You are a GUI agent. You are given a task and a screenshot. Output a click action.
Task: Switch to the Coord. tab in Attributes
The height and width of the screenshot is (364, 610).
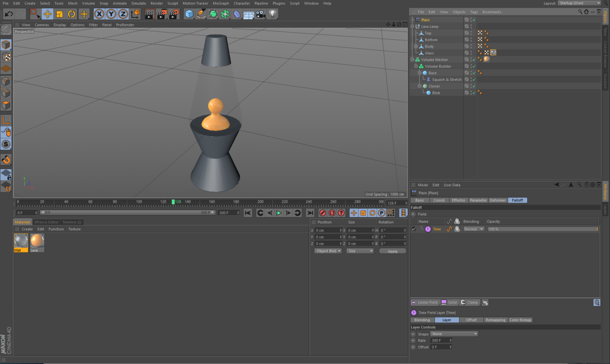[x=439, y=200]
